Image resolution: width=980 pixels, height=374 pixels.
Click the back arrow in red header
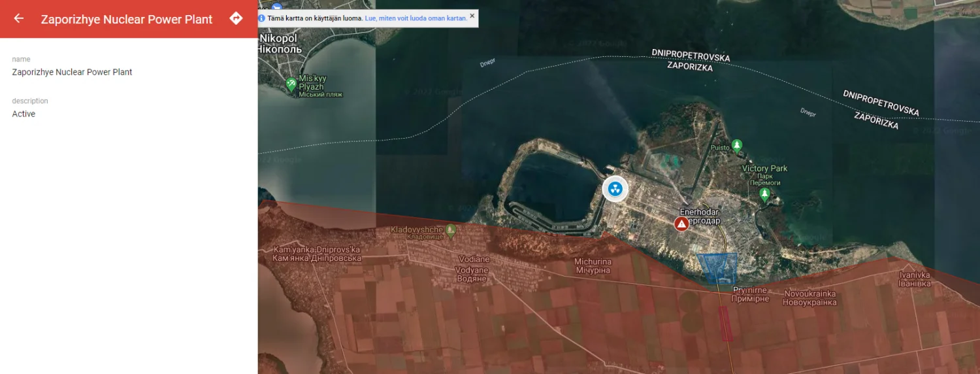18,18
